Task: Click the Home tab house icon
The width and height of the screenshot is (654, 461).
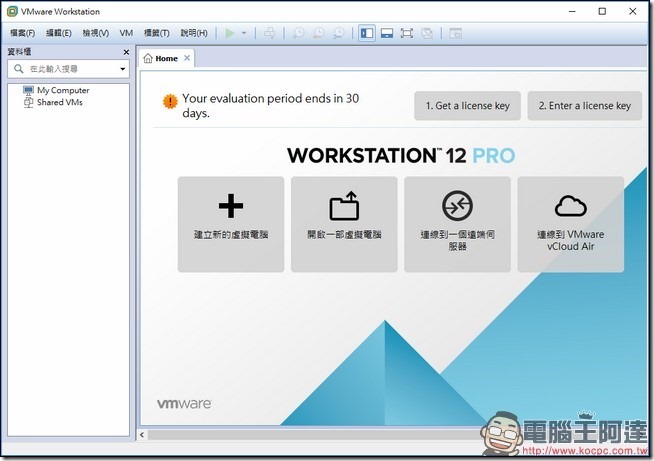Action: pos(148,58)
